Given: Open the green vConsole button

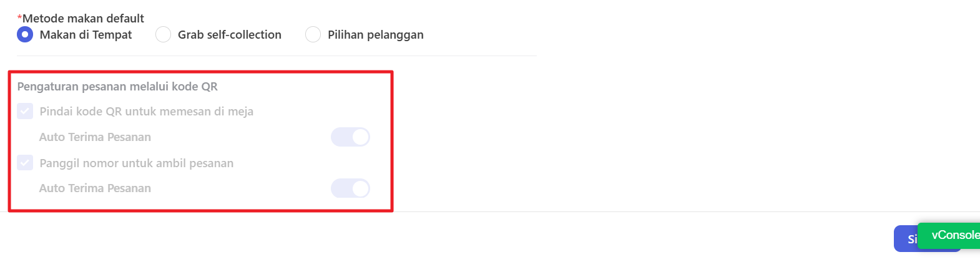Looking at the screenshot, I should [949, 235].
